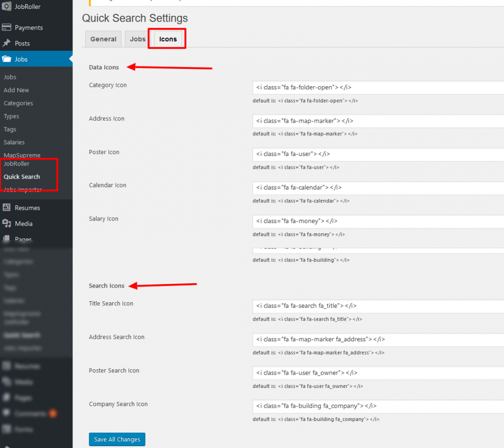The height and width of the screenshot is (448, 504).
Task: Click the 'Category Icon' label
Action: [108, 85]
